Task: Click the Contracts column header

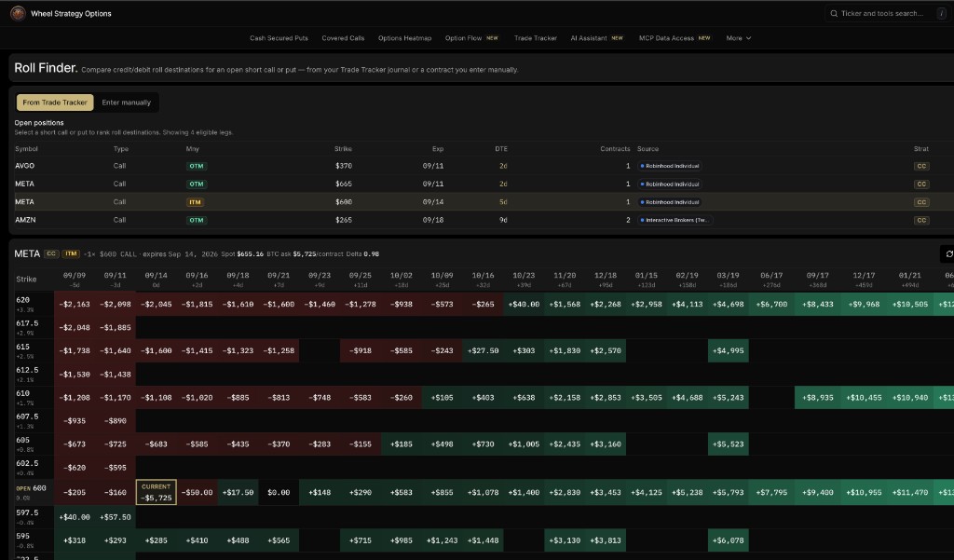Action: tap(615, 148)
